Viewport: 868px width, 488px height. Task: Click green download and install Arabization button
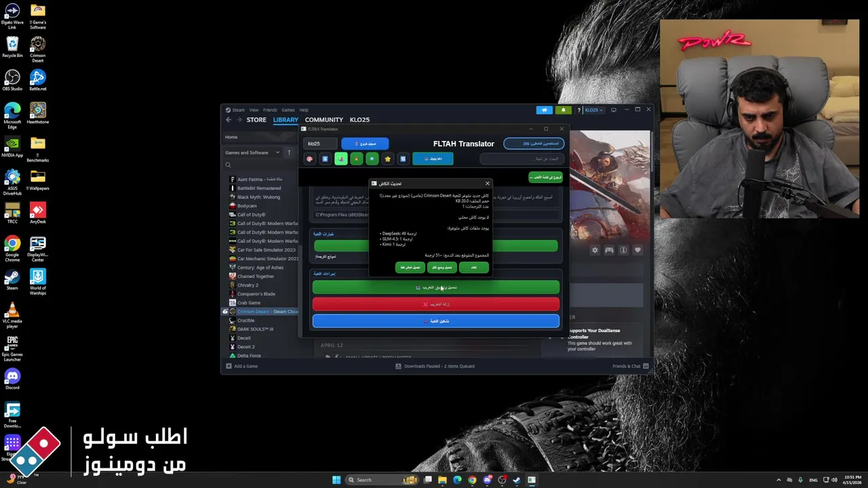[x=436, y=287]
